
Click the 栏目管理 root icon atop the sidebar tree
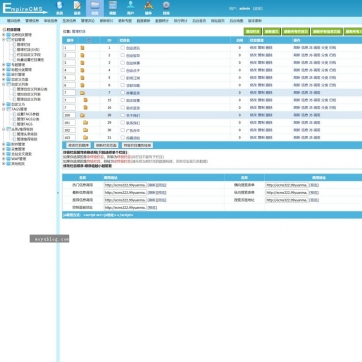coord(4,29)
